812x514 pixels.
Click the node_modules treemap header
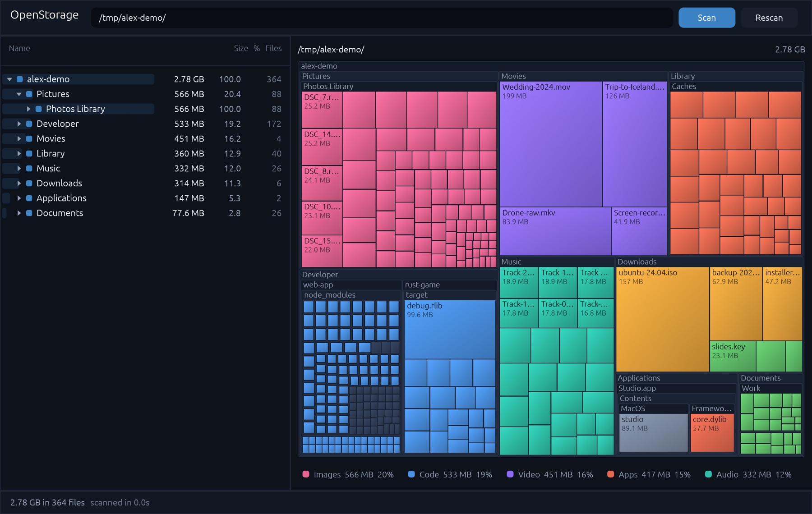351,295
